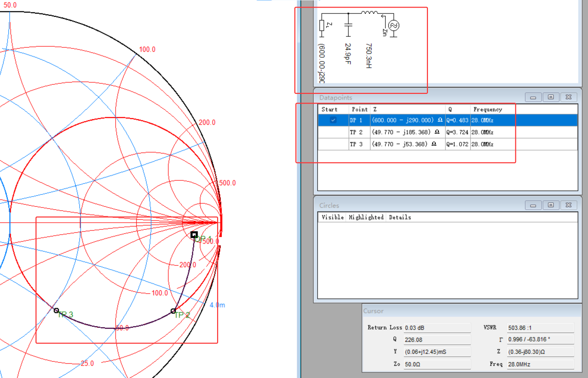Click the TP 3 marker on Smith chart
The height and width of the screenshot is (378, 588).
point(56,310)
